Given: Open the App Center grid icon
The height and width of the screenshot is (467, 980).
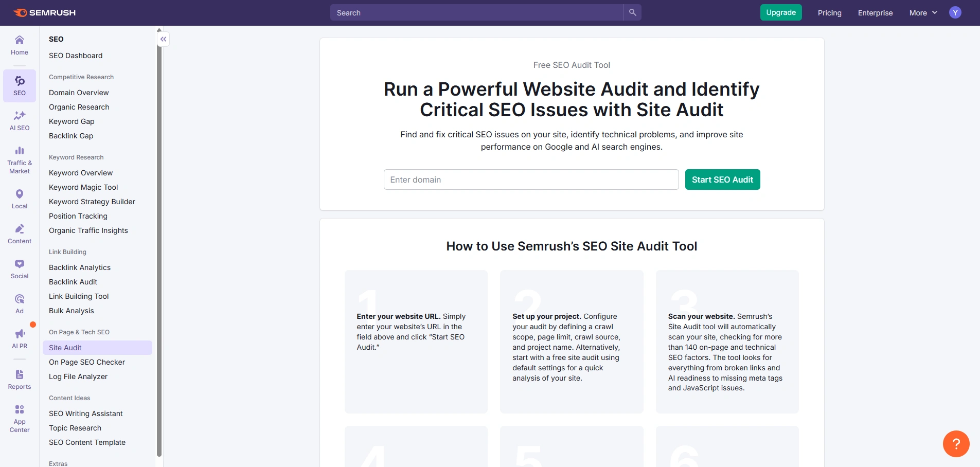Looking at the screenshot, I should coord(20,409).
